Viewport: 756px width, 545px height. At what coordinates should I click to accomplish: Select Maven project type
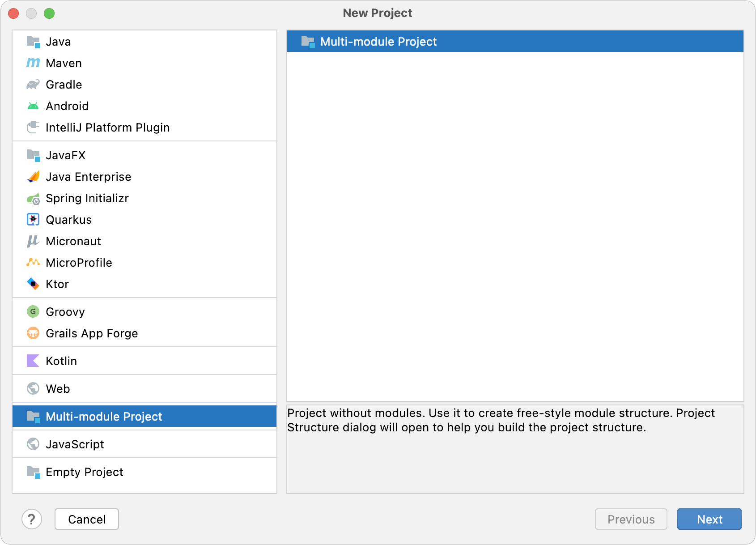144,63
